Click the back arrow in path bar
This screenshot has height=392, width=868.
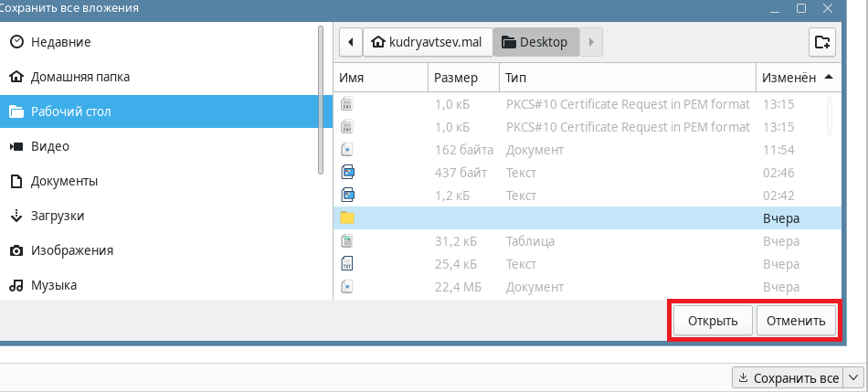pos(349,42)
